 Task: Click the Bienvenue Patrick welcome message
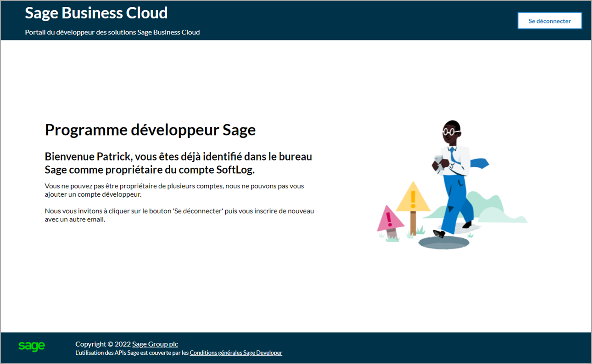[179, 163]
